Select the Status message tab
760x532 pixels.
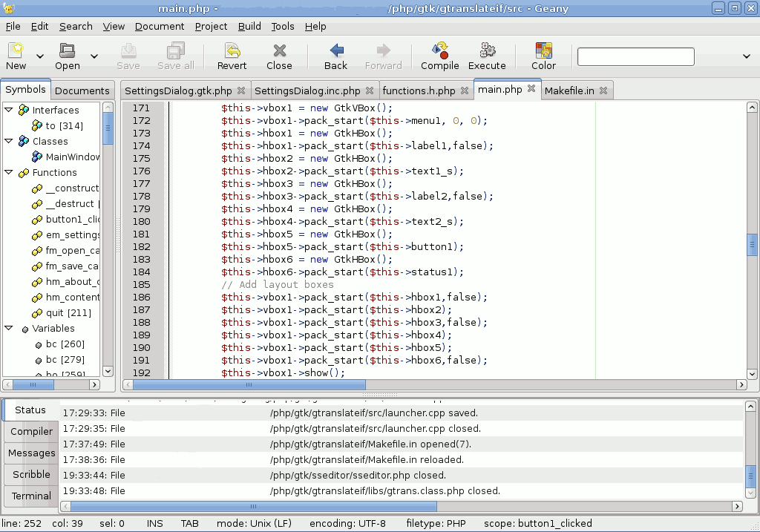click(30, 410)
